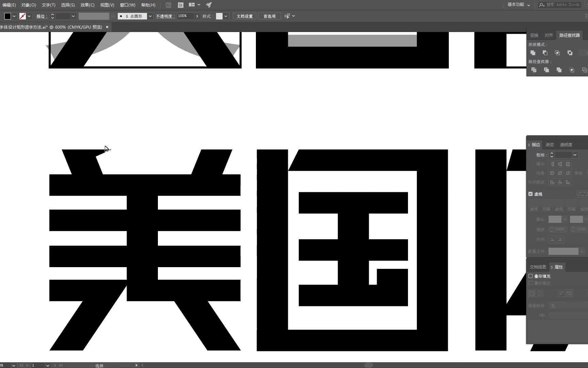
Task: Click the Crop pathfinder icon
Action: click(572, 70)
